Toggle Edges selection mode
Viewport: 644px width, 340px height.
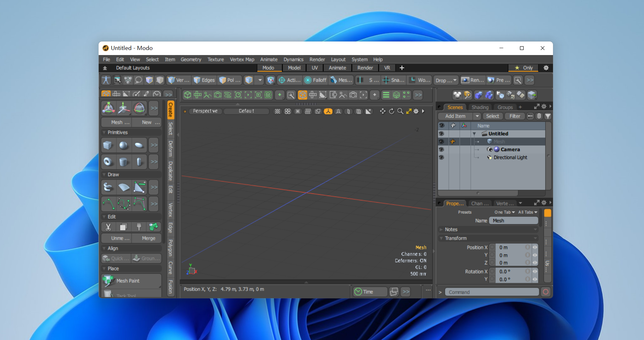click(204, 80)
